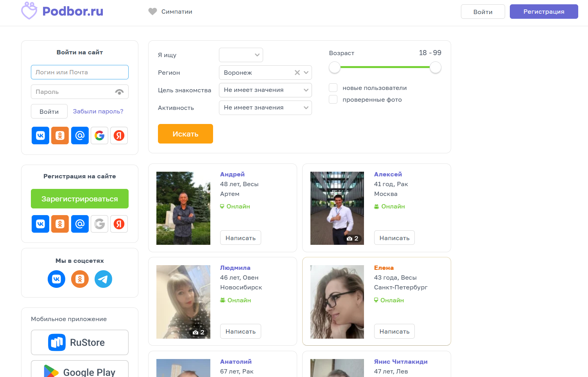Write a message to Алексей

point(394,238)
